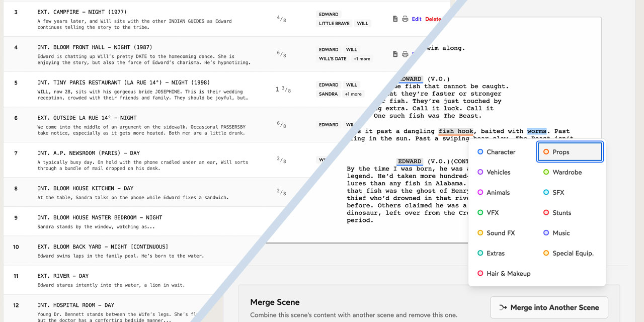The width and height of the screenshot is (644, 322).
Task: Expand '+1 more' cast next to SANDRA
Action: 353,94
